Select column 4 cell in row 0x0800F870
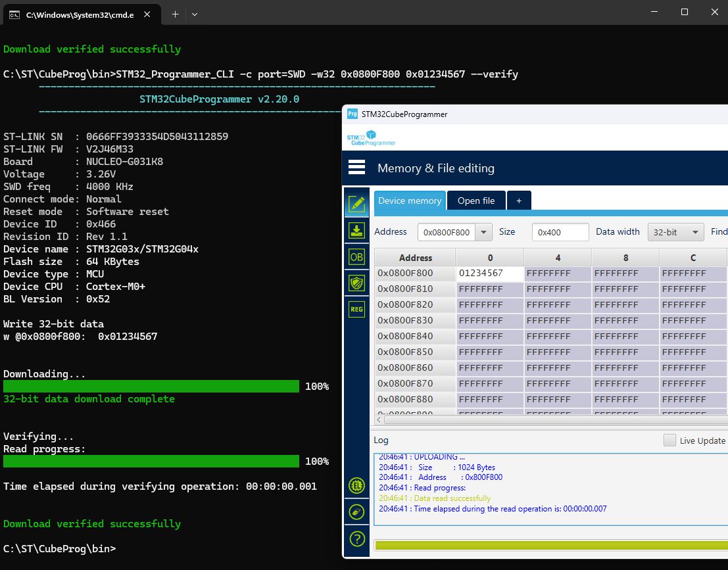Image resolution: width=728 pixels, height=570 pixels. 558,384
